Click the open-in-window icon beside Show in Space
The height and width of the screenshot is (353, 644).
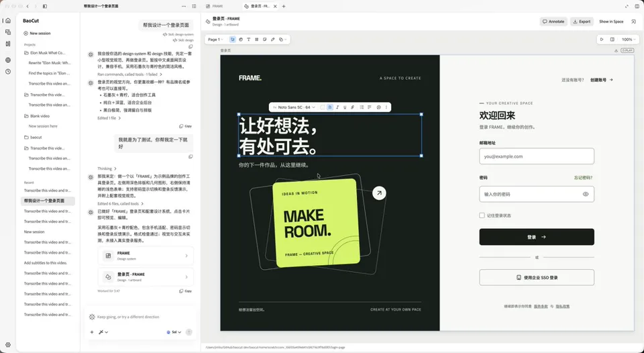(633, 21)
